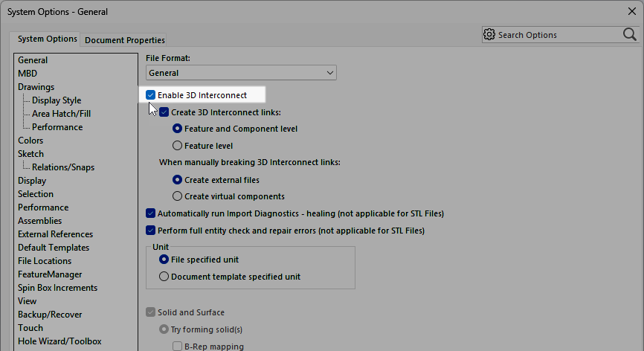Open top-level Performance category

click(x=43, y=207)
